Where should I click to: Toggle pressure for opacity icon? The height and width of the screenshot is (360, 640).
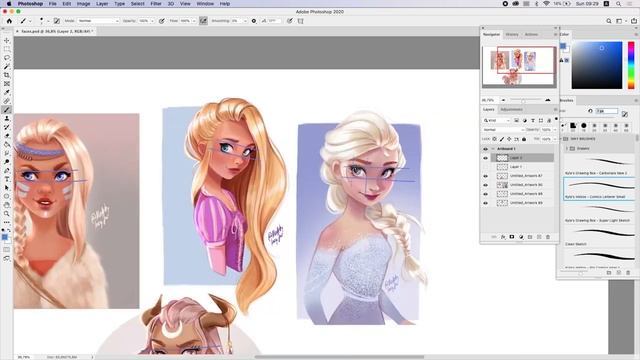[162, 21]
